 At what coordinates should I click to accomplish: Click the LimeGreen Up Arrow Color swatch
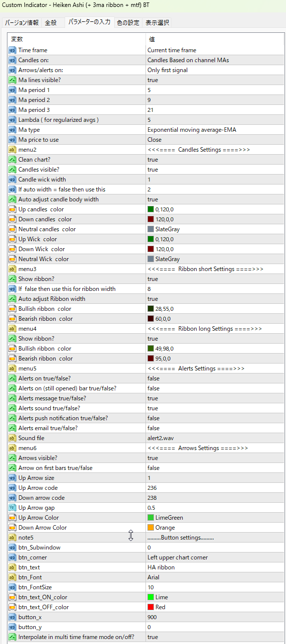tap(150, 518)
